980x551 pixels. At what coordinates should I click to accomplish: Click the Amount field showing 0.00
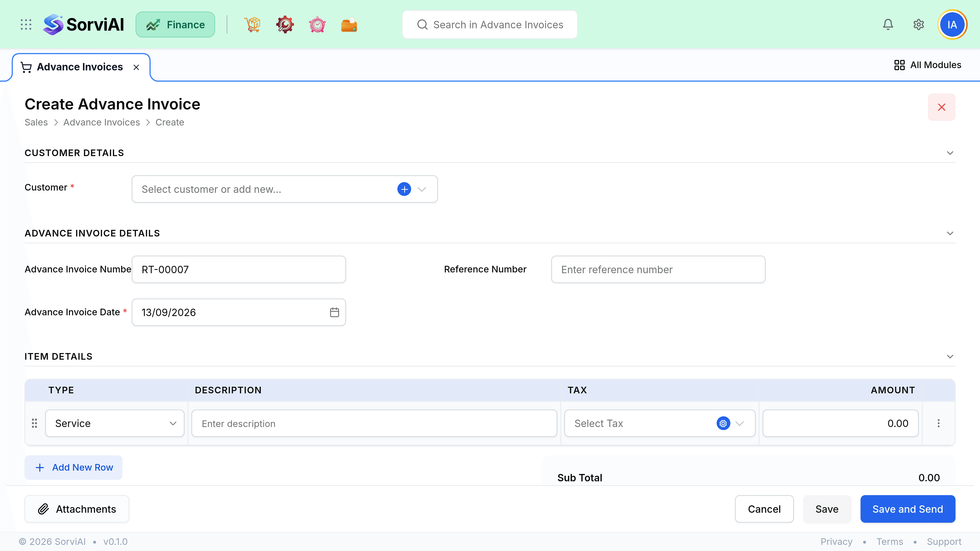[840, 423]
